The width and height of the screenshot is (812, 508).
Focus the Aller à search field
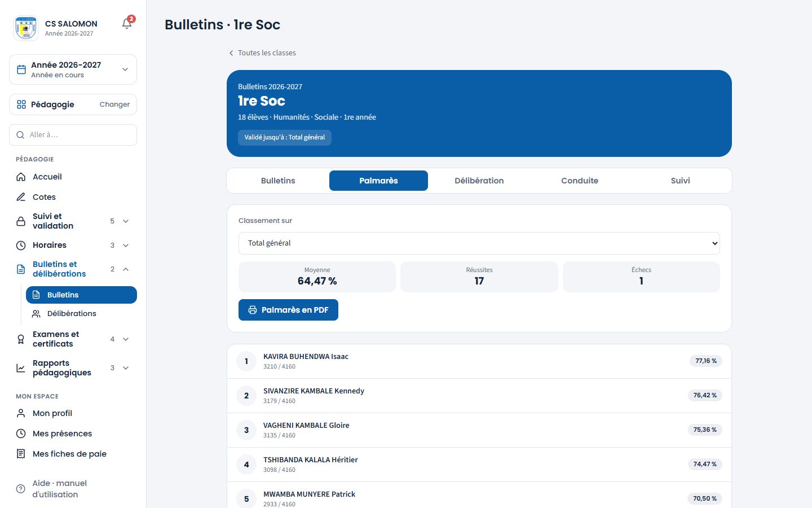(73, 135)
